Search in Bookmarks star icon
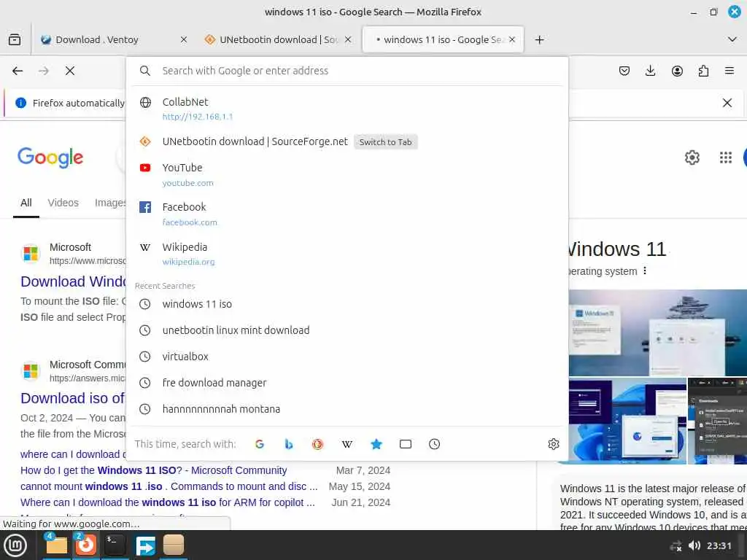This screenshot has width=747, height=560. 376,444
